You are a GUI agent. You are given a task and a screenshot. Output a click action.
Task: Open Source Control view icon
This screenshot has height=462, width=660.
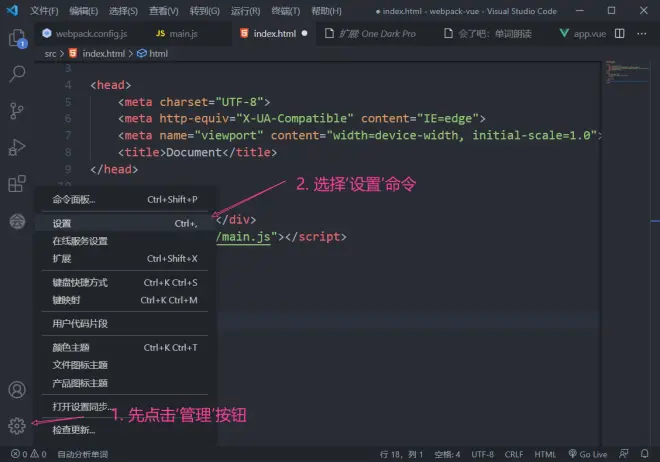pyautogui.click(x=16, y=111)
